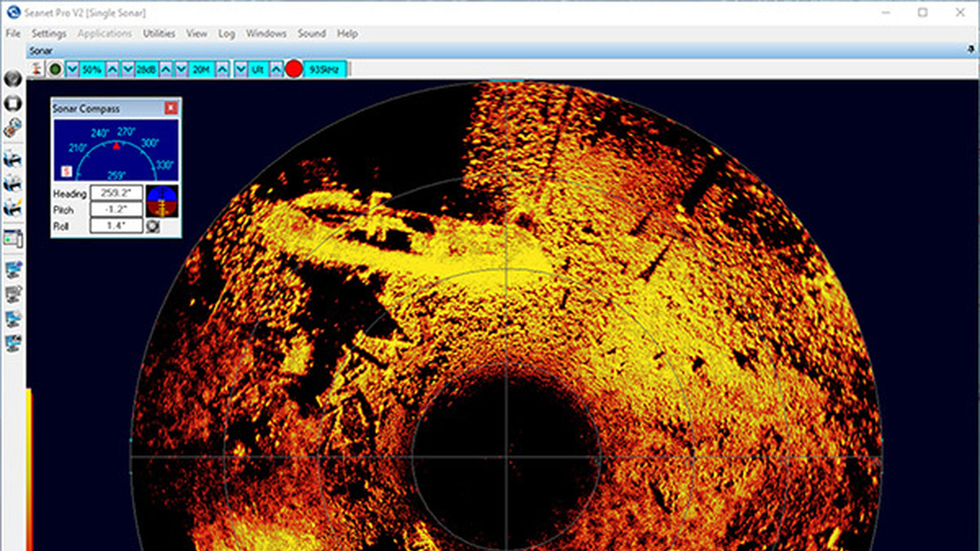Open the Settings menu
The image size is (980, 551).
(49, 34)
